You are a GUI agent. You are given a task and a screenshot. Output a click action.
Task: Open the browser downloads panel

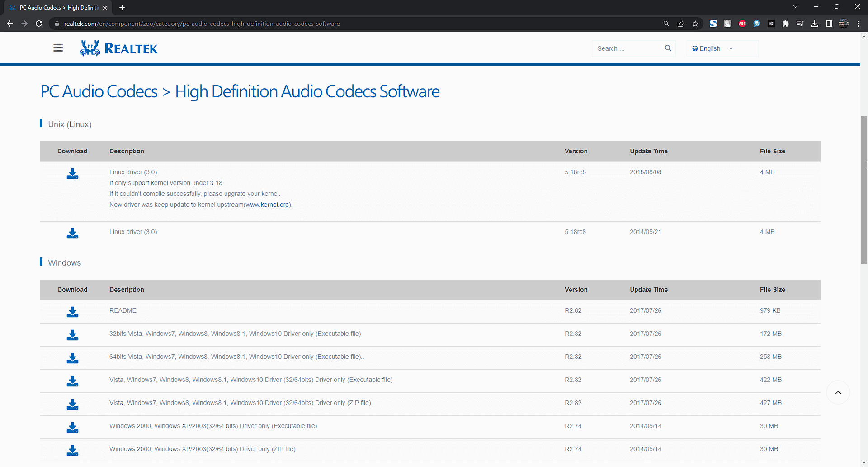click(x=815, y=24)
